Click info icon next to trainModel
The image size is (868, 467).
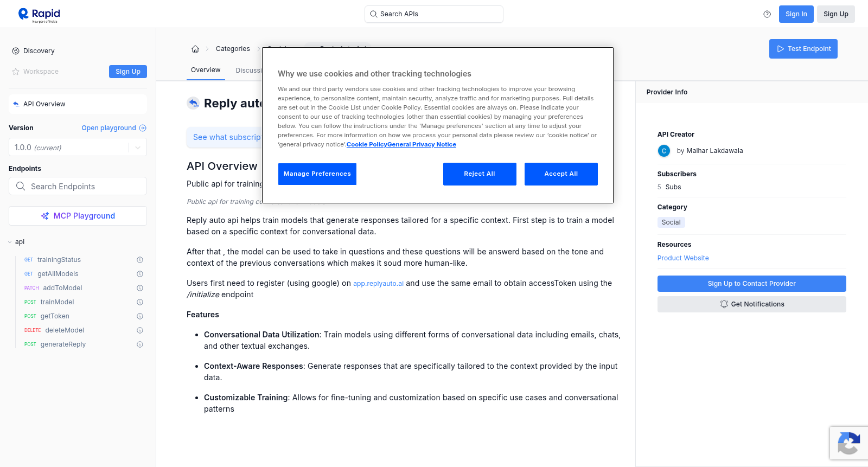coord(140,302)
